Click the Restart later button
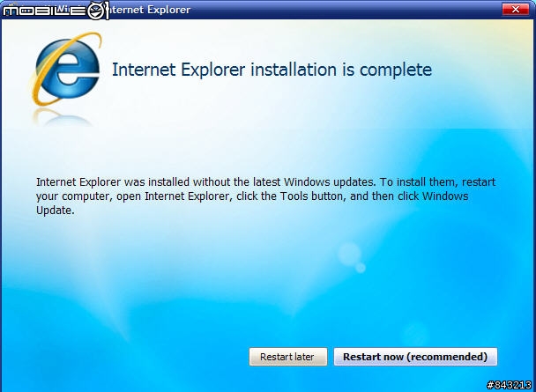The image size is (536, 392). point(287,357)
